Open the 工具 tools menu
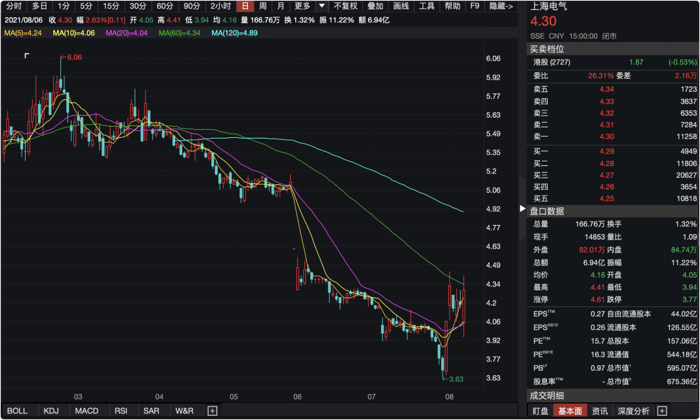The height and width of the screenshot is (420, 700). point(427,6)
